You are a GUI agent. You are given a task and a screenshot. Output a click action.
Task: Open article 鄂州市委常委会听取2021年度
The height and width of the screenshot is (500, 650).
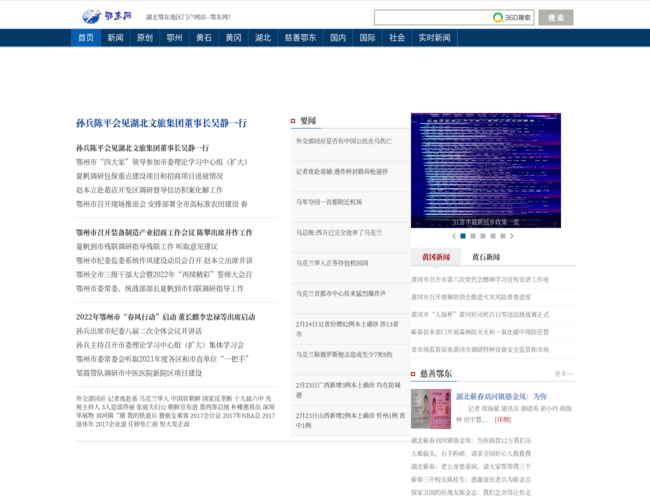tap(162, 359)
